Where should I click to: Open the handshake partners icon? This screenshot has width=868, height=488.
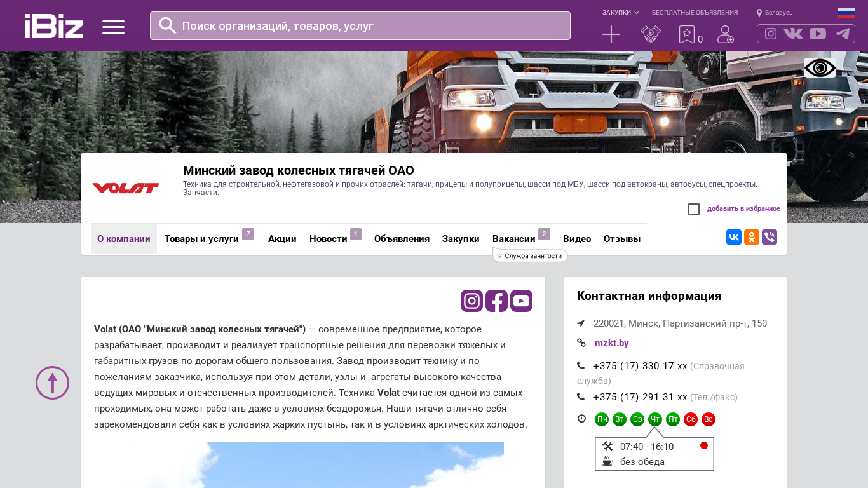(650, 34)
